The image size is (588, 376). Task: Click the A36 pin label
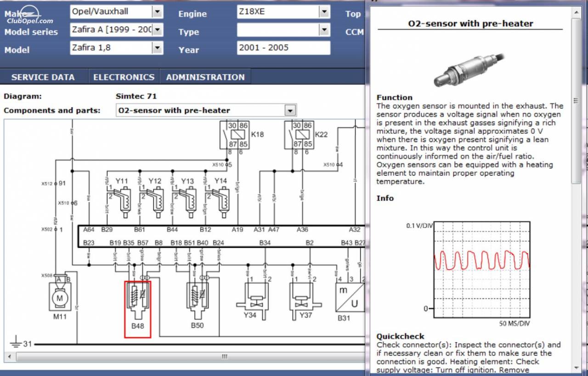pyautogui.click(x=302, y=229)
